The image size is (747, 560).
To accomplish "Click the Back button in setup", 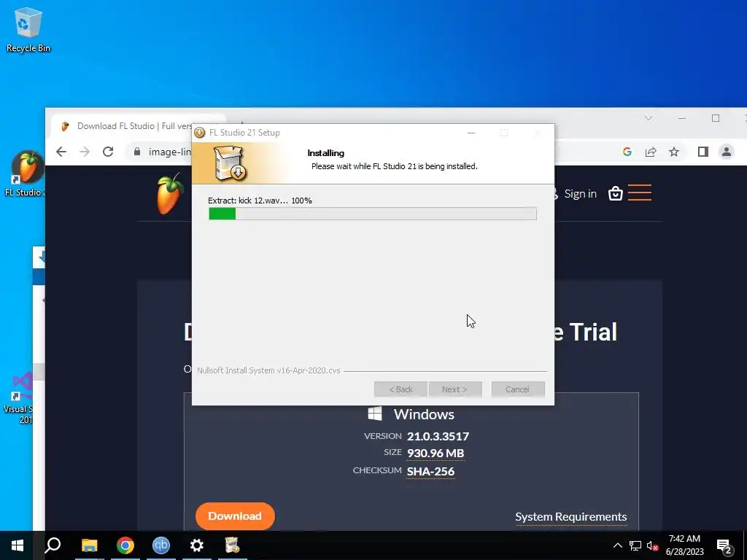I will click(x=400, y=389).
